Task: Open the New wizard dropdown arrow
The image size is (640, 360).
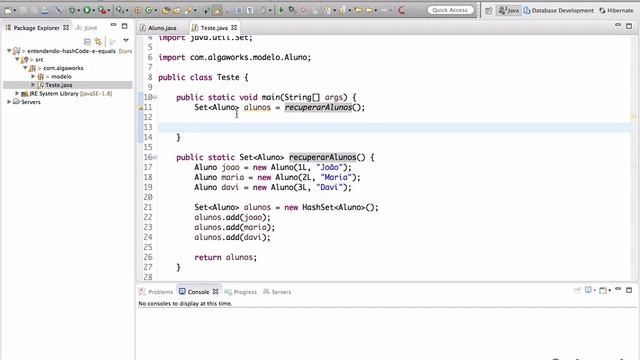Action: pyautogui.click(x=14, y=11)
